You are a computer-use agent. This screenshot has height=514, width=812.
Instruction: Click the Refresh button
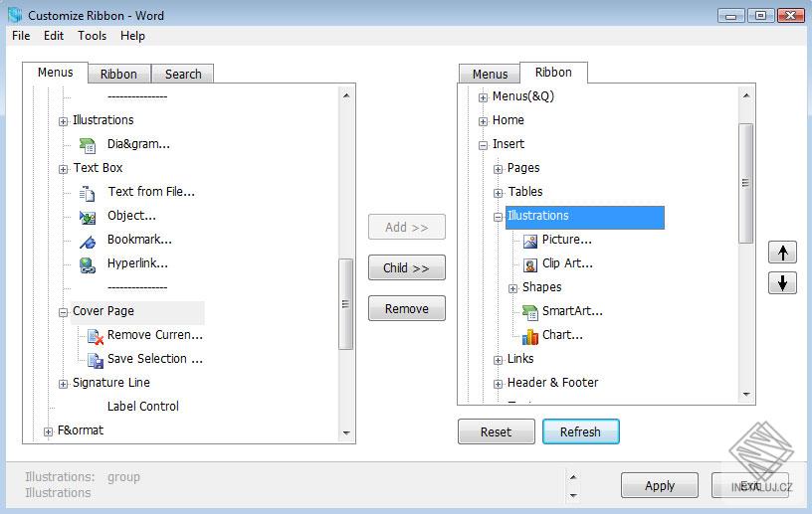pyautogui.click(x=580, y=431)
